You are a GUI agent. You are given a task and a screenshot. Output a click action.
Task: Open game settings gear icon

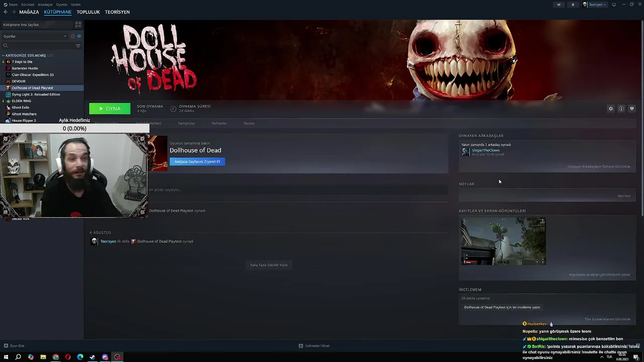tap(611, 109)
